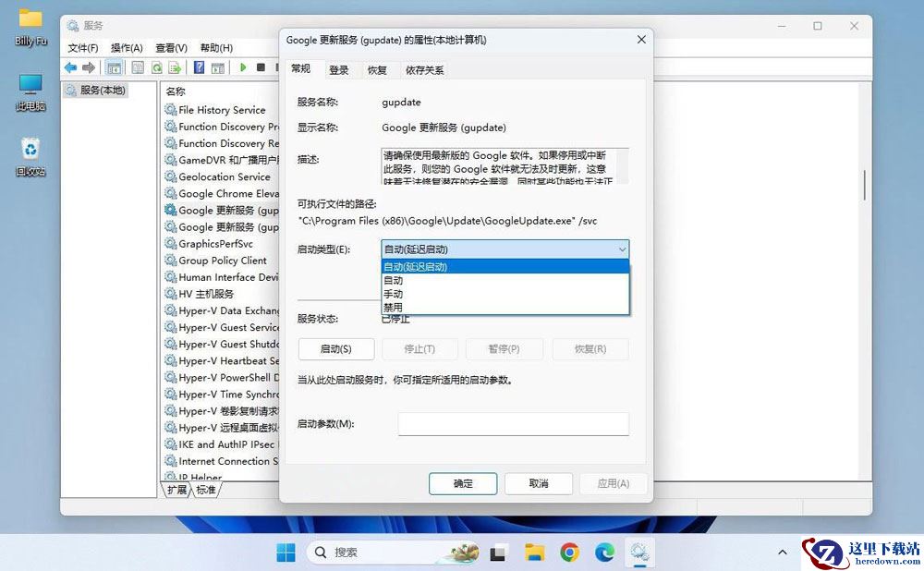Select the IKE and AuthIP IPsec row

click(x=221, y=444)
